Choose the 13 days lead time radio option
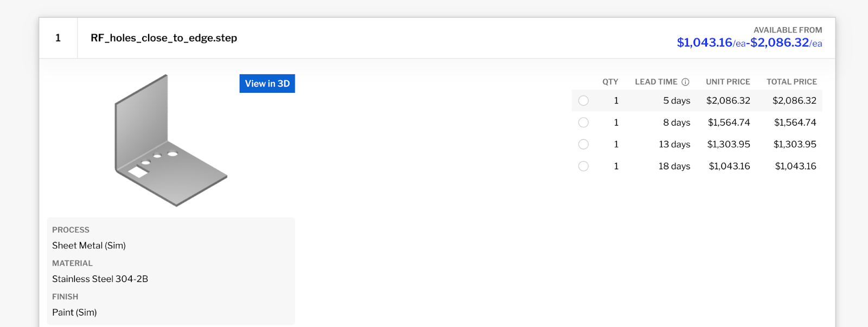Viewport: 868px width, 327px height. pyautogui.click(x=583, y=144)
